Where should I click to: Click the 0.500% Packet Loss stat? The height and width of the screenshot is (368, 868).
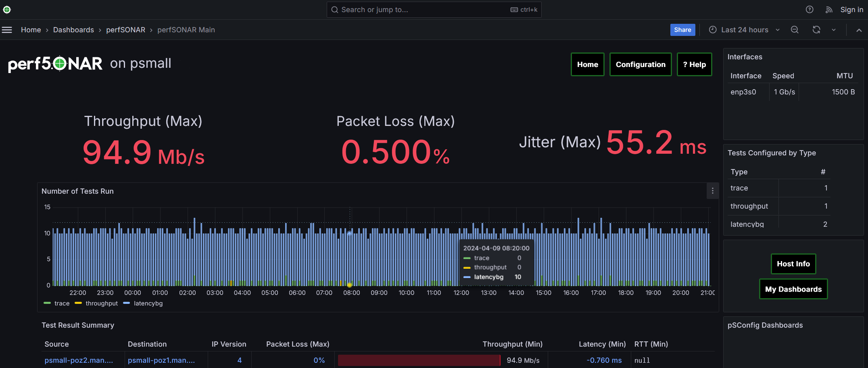point(395,153)
